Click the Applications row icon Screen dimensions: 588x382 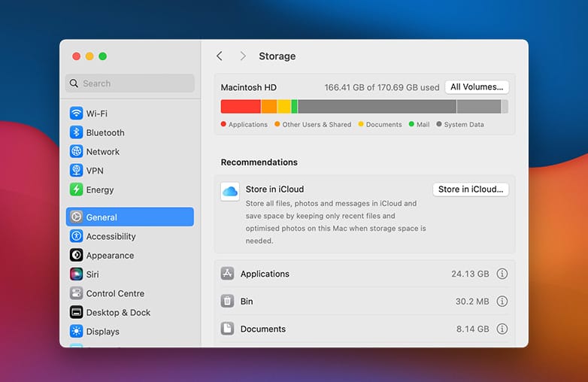point(227,274)
